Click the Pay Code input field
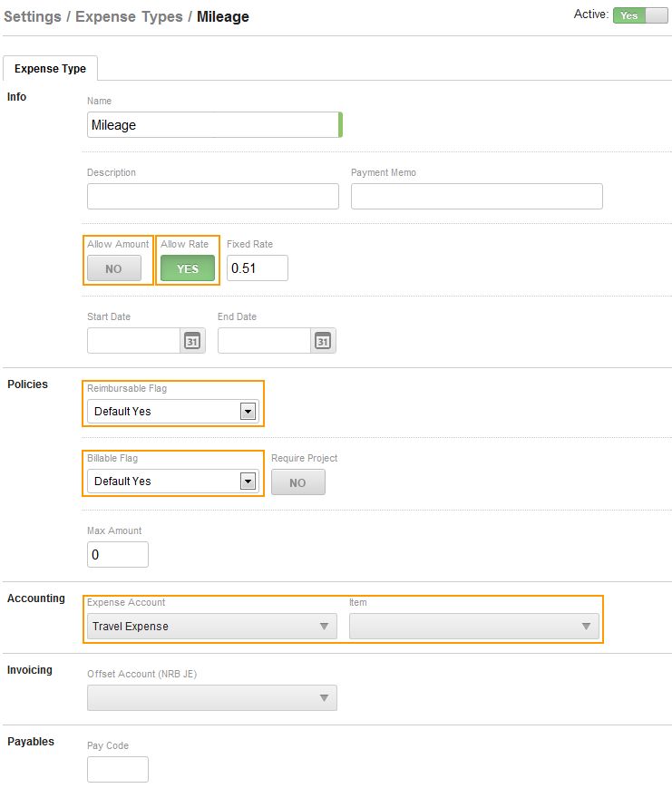The width and height of the screenshot is (672, 788). [x=117, y=769]
